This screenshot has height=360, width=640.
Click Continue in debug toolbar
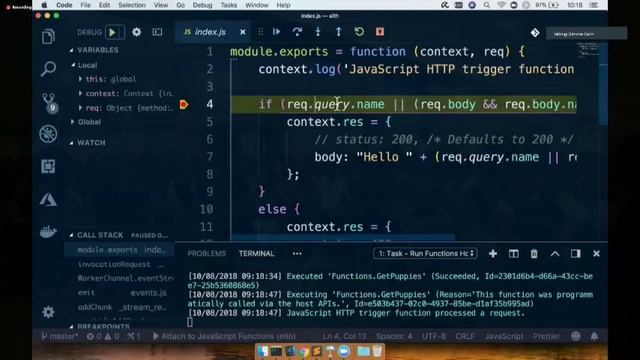(x=276, y=32)
